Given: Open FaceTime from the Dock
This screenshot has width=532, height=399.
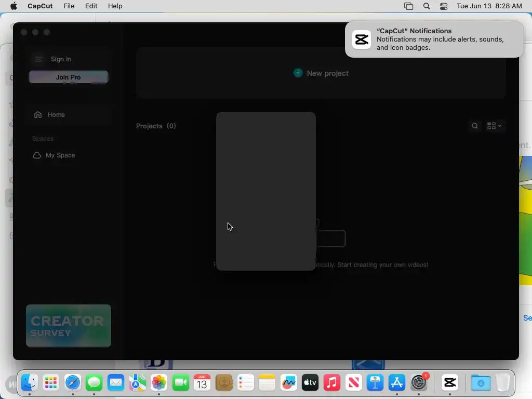Looking at the screenshot, I should point(180,383).
